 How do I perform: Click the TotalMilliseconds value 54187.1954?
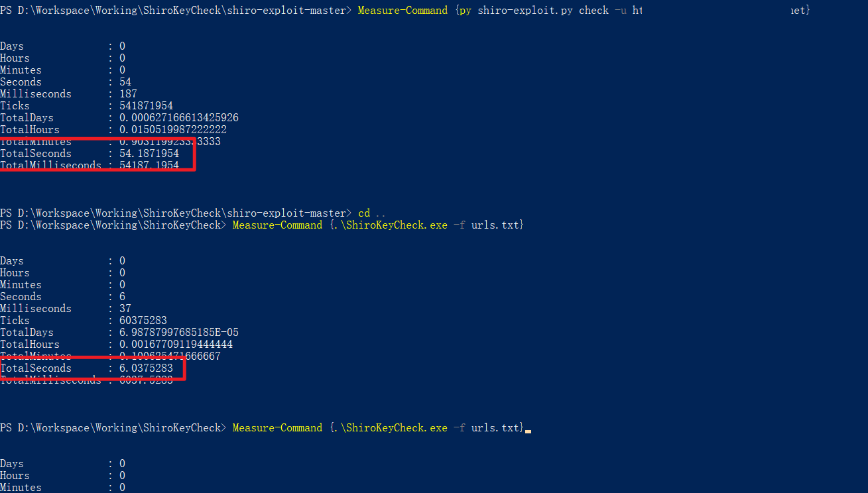point(149,166)
